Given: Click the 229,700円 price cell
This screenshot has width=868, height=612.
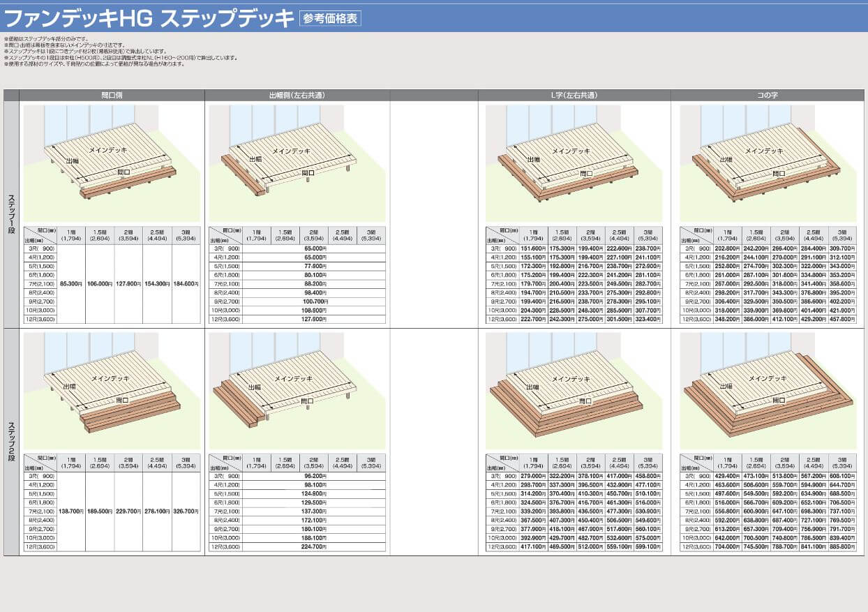Looking at the screenshot, I should [128, 512].
